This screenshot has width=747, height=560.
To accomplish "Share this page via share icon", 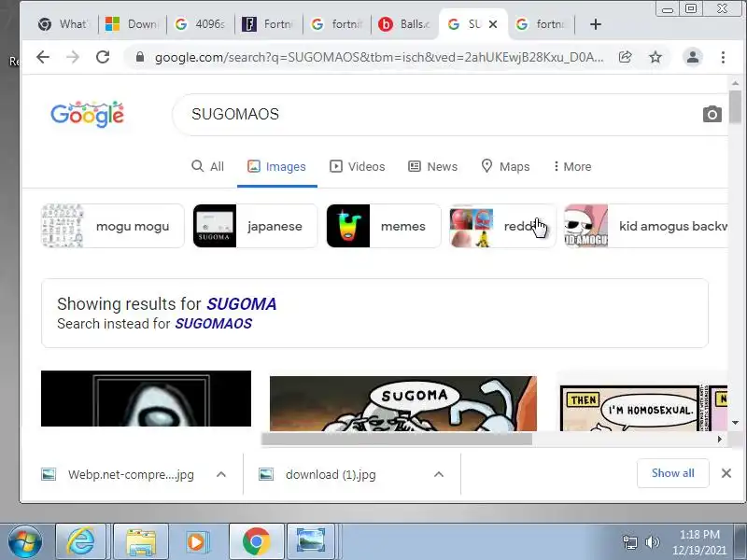I will pos(625,57).
